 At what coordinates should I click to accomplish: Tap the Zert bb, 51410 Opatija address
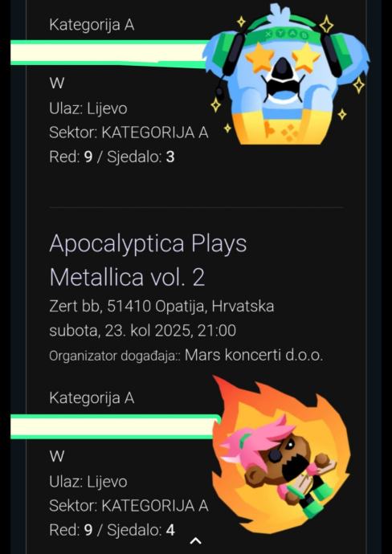click(161, 307)
